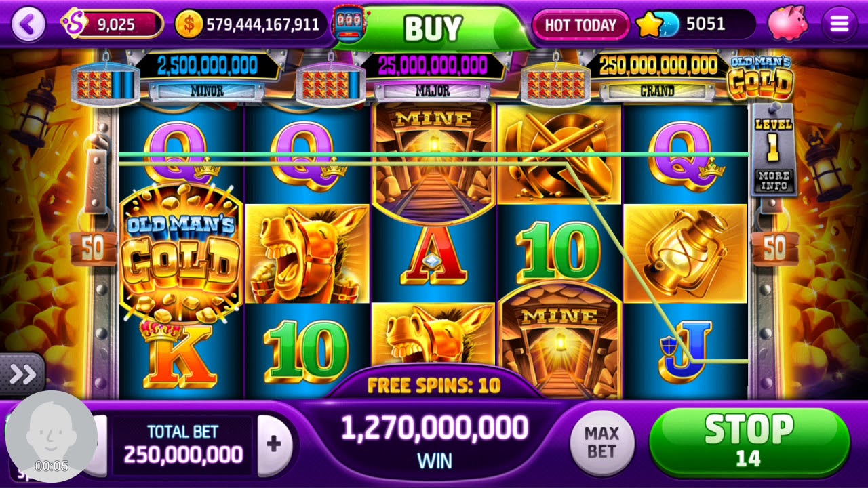This screenshot has height=488, width=868.
Task: Increase total bet with plus button
Action: point(273,445)
